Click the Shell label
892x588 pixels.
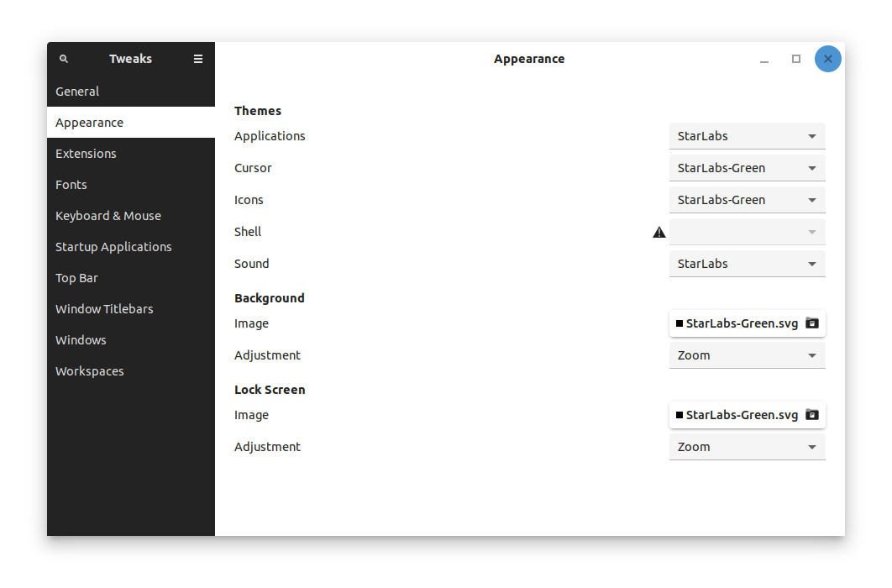248,232
